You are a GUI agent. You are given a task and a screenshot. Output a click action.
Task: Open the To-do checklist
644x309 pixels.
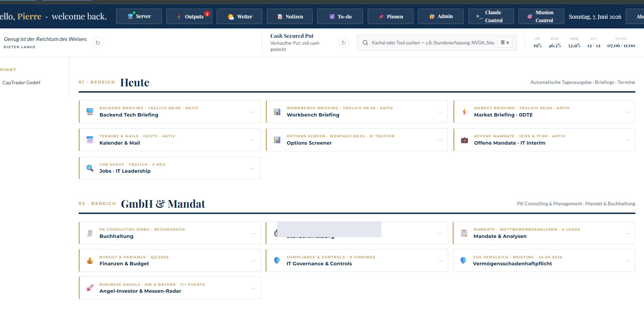340,16
